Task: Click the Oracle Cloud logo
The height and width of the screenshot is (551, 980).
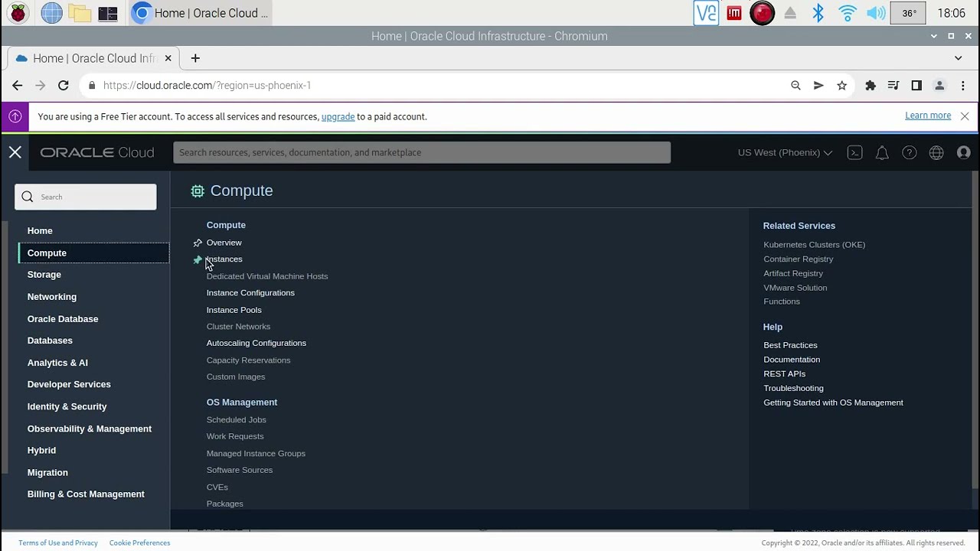Action: pos(97,152)
